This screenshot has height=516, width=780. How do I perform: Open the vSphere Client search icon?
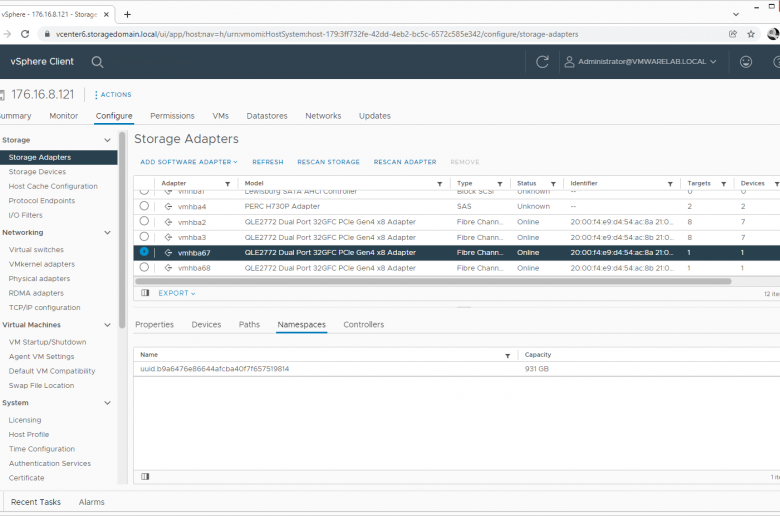click(x=98, y=62)
